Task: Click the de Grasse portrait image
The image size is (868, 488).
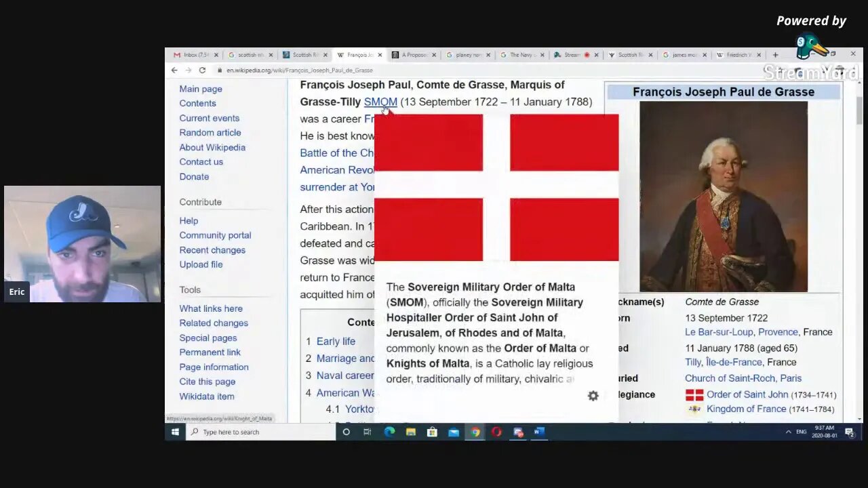Action: click(724, 197)
